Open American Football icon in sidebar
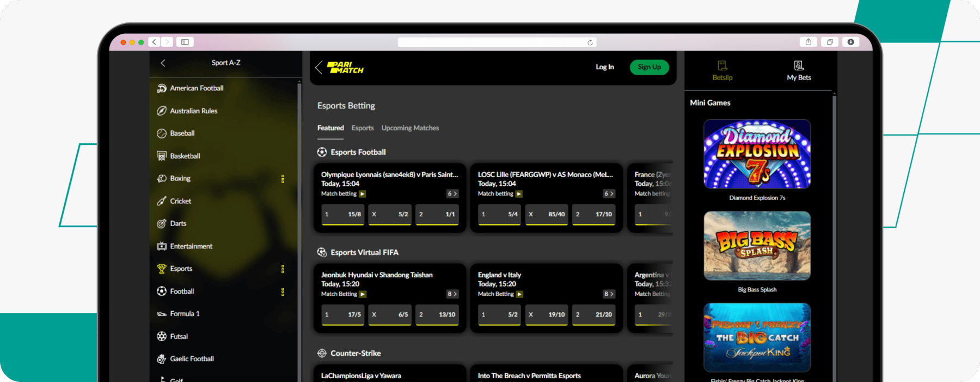 pyautogui.click(x=162, y=88)
